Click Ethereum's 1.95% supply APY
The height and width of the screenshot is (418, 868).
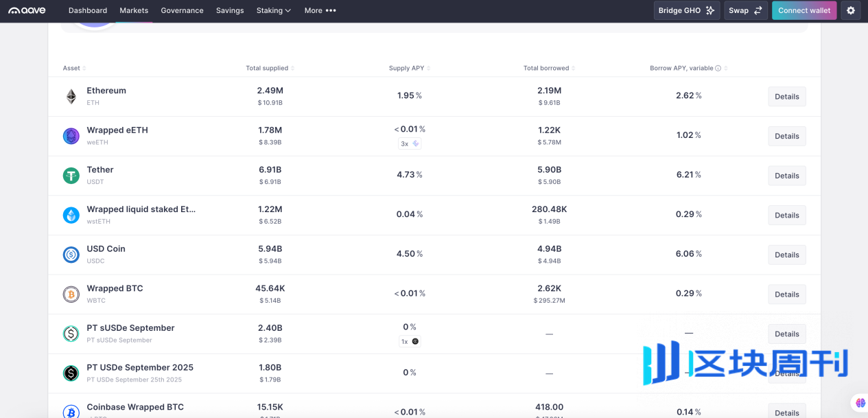tap(410, 96)
